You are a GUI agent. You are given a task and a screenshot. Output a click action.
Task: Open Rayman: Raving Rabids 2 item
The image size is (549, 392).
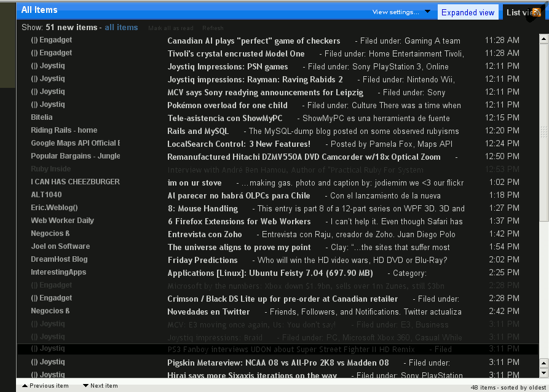coord(255,80)
